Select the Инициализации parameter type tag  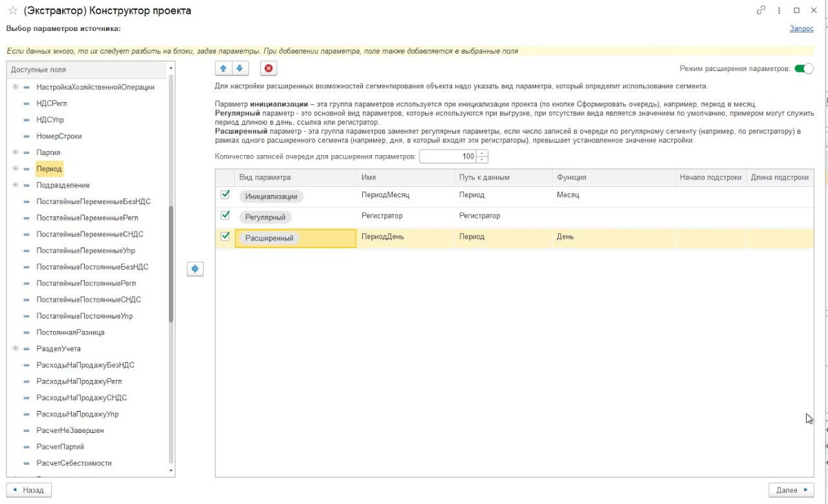[271, 196]
